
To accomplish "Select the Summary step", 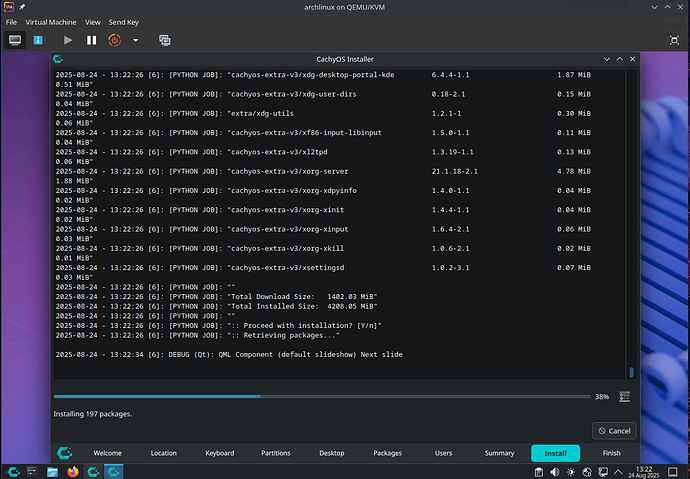I will click(x=499, y=453).
